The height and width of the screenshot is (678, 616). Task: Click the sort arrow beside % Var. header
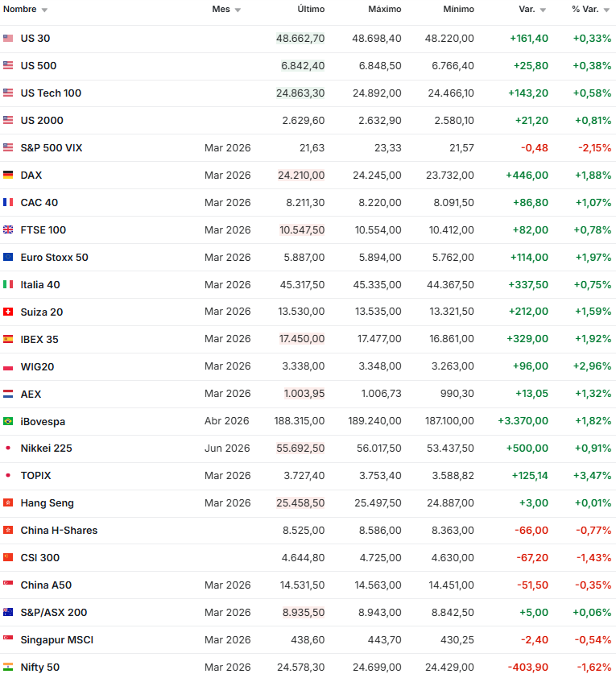point(606,10)
